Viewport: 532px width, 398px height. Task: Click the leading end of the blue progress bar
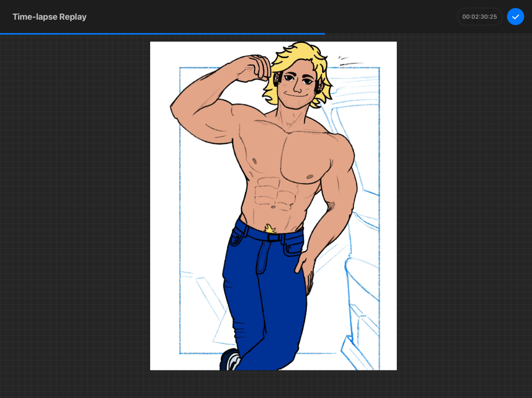(324, 34)
